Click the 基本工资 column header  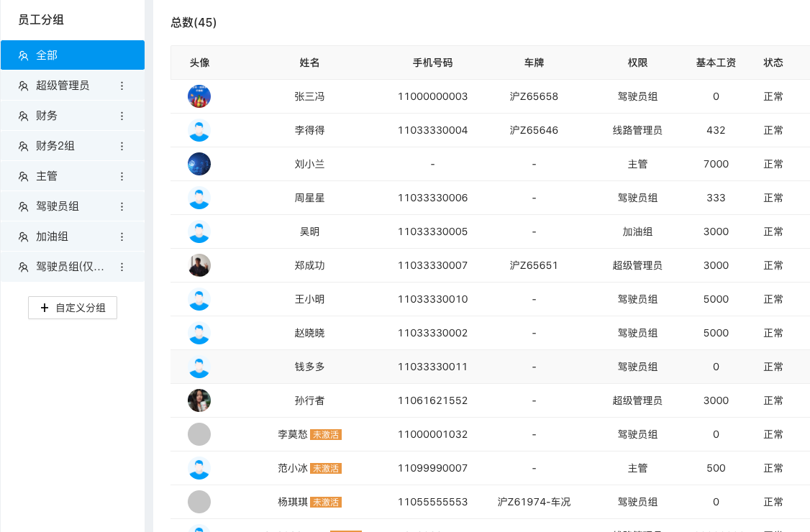click(716, 63)
